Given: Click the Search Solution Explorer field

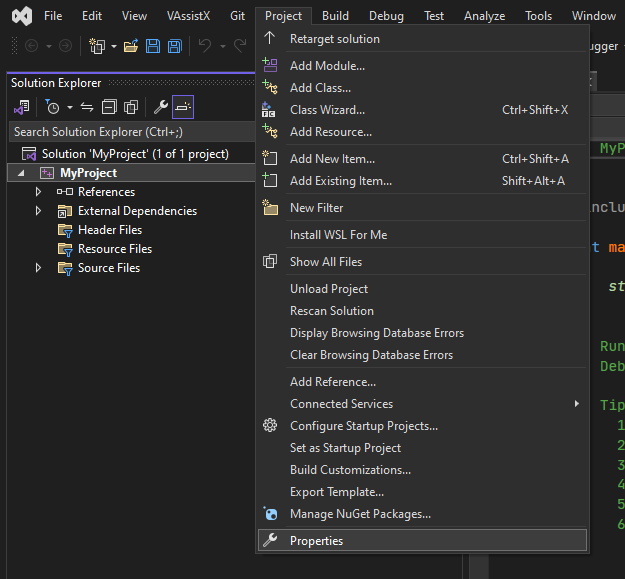Looking at the screenshot, I should pos(132,132).
